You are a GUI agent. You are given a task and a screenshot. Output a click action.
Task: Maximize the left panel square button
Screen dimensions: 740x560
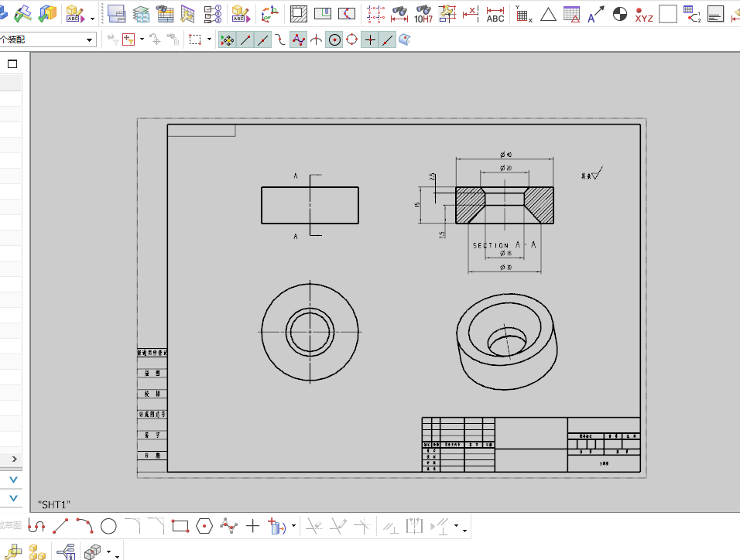coord(12,63)
